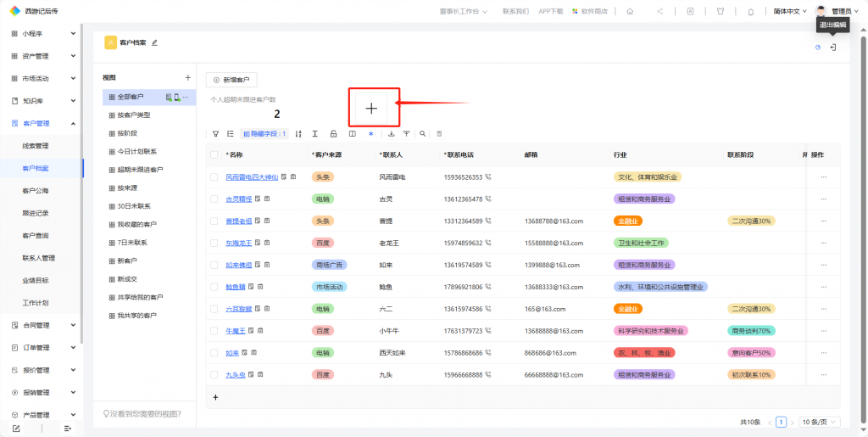Rename 客户档案 with pencil icon
Viewport: 868px width, 437px height.
(x=154, y=42)
